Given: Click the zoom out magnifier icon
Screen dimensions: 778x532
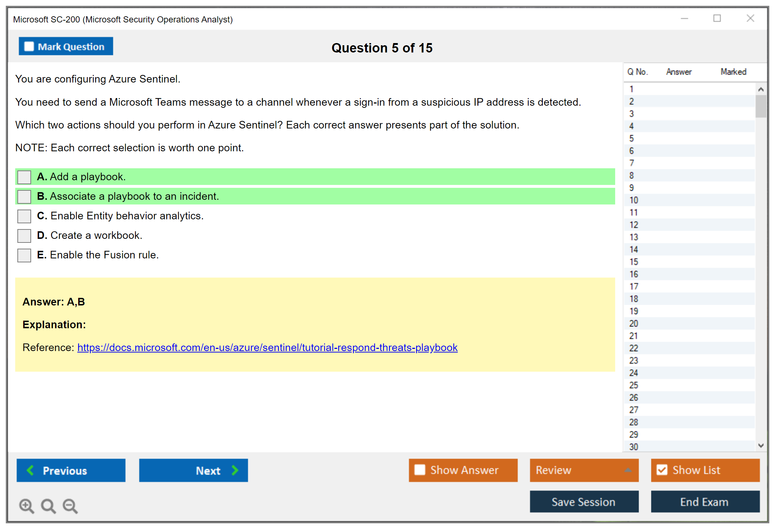Looking at the screenshot, I should point(70,506).
